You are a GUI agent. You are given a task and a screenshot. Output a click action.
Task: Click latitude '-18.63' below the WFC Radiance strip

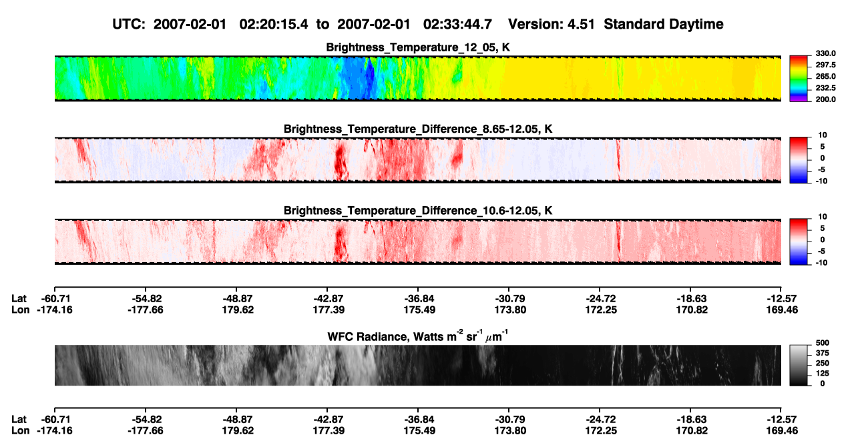[692, 419]
